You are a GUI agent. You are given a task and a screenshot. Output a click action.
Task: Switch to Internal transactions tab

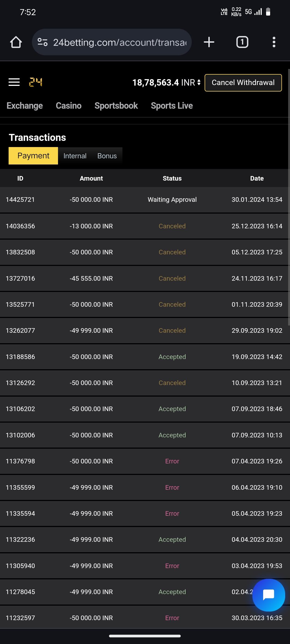coord(75,156)
